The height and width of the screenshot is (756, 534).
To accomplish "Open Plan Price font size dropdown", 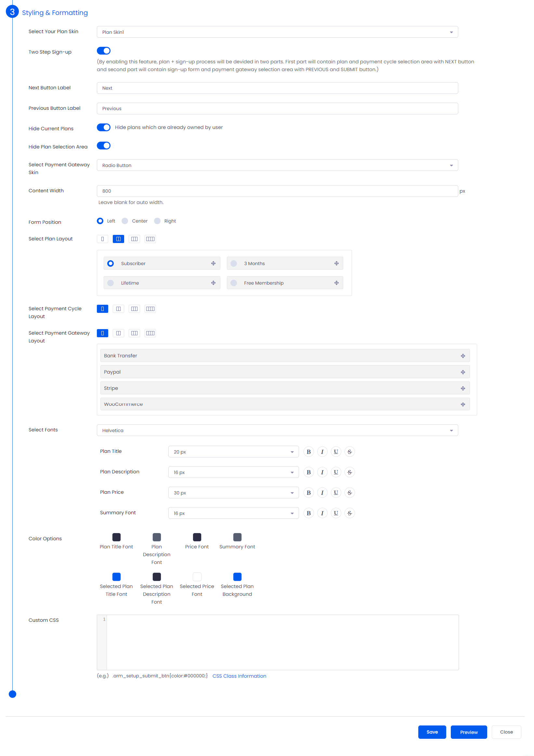I will (x=234, y=493).
